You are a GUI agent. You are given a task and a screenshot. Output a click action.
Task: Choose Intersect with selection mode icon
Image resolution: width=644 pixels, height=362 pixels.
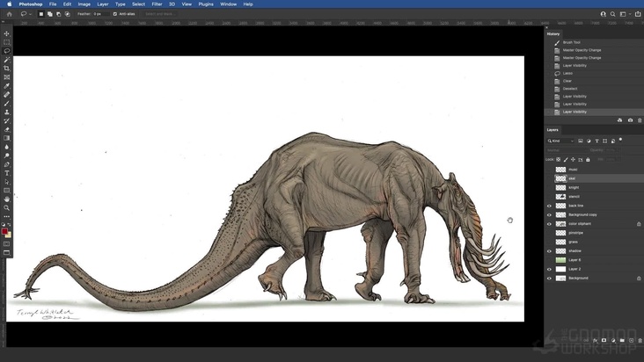click(68, 14)
